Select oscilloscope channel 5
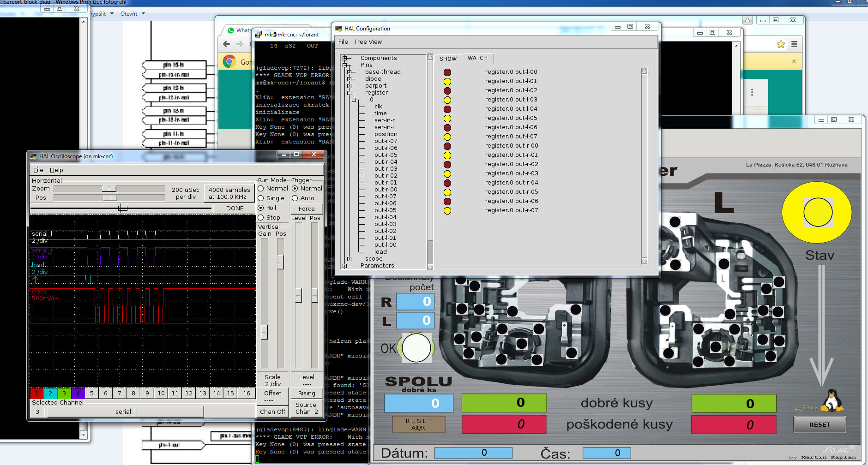Image resolution: width=868 pixels, height=465 pixels. [x=92, y=393]
